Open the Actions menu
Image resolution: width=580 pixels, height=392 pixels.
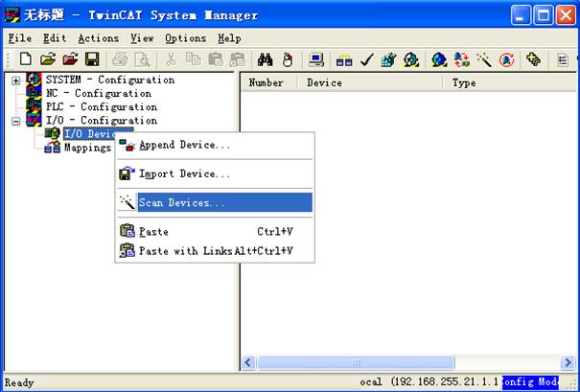pos(98,38)
